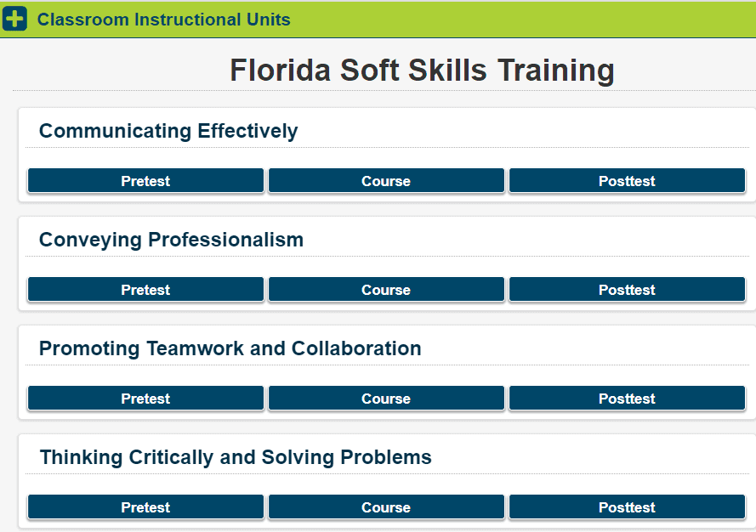The image size is (756, 532).
Task: Take the Communicating Effectively Posttest
Action: tap(627, 181)
